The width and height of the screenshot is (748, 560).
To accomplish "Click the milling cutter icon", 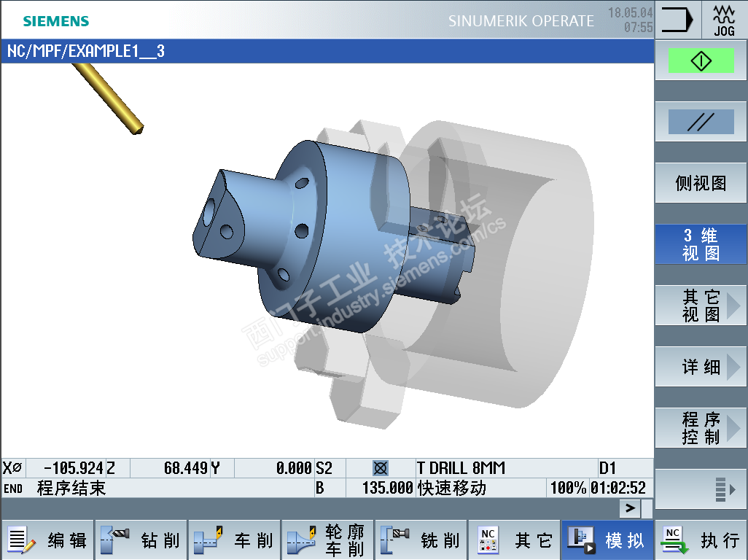I will [395, 540].
